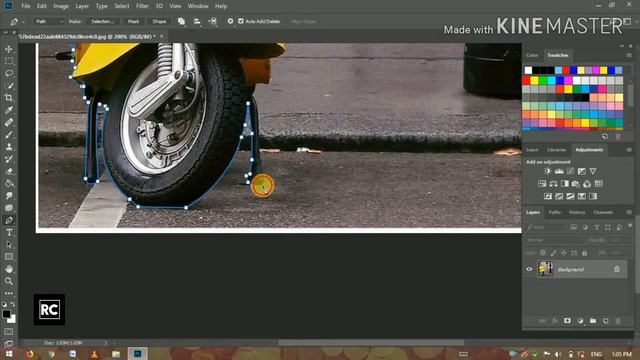
Task: Pick the white swatch in Swatches
Action: (528, 70)
